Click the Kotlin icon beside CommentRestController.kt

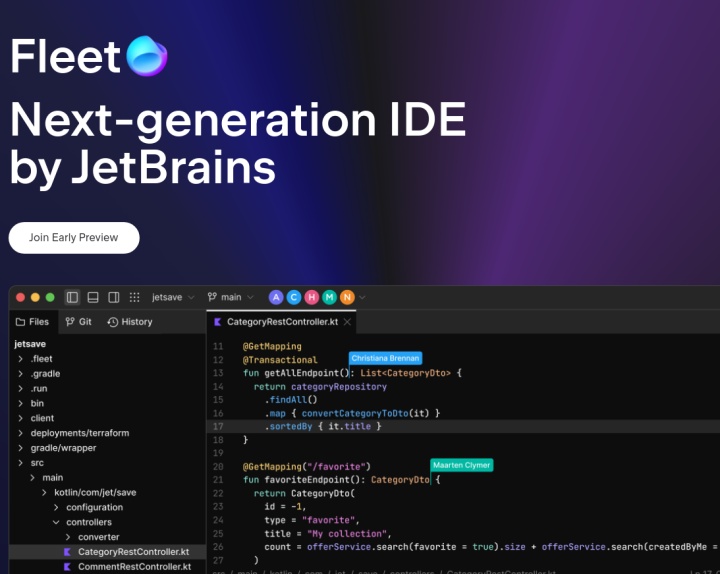(68, 567)
